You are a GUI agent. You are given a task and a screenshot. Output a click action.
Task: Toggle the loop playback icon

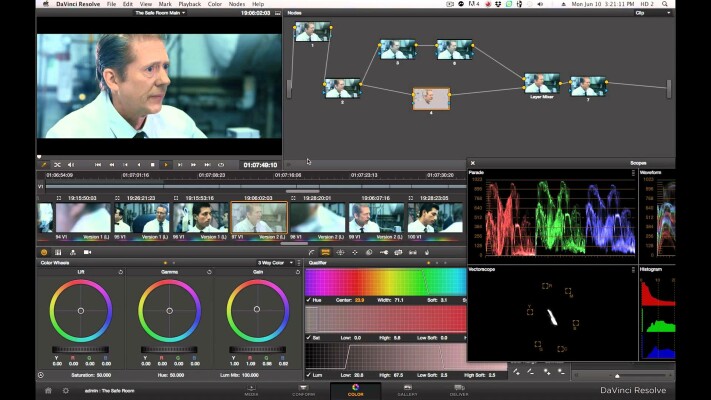[x=221, y=165]
